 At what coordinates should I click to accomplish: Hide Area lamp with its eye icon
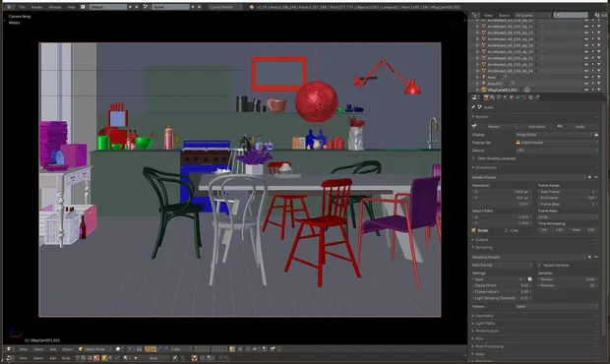point(586,77)
